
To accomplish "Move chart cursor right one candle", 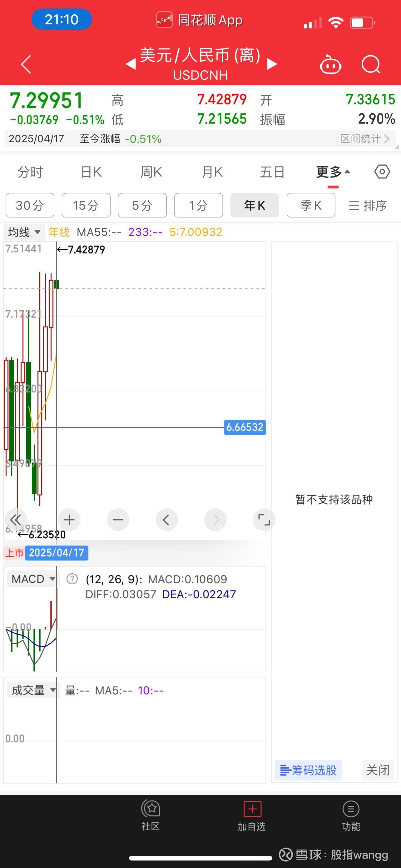I will click(215, 520).
